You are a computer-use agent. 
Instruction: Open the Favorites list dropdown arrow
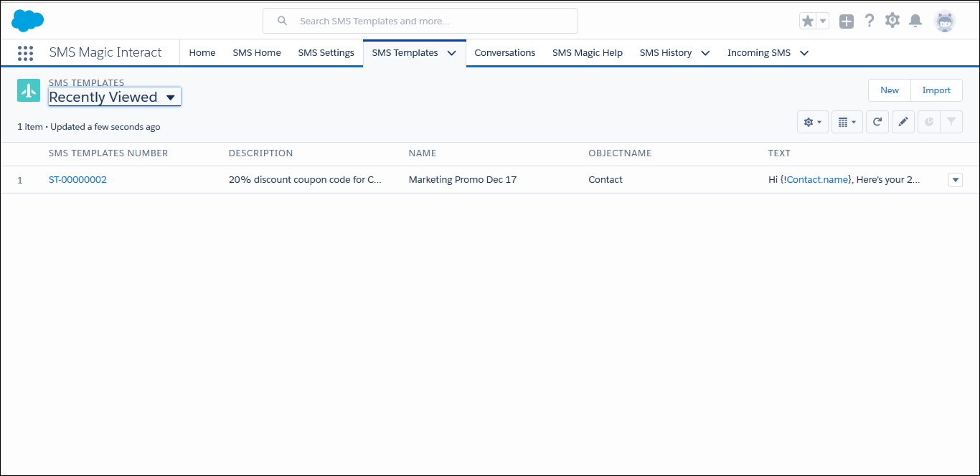pyautogui.click(x=823, y=21)
